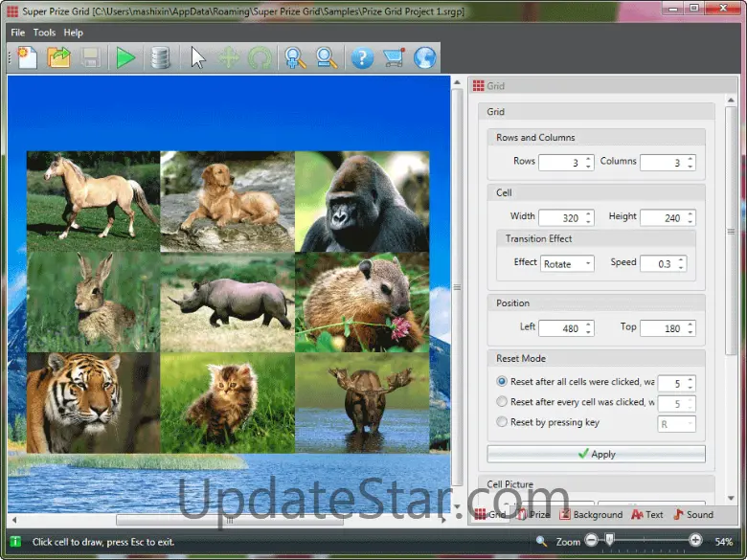Click the shopping cart purchase icon
This screenshot has width=747, height=560.
393,58
